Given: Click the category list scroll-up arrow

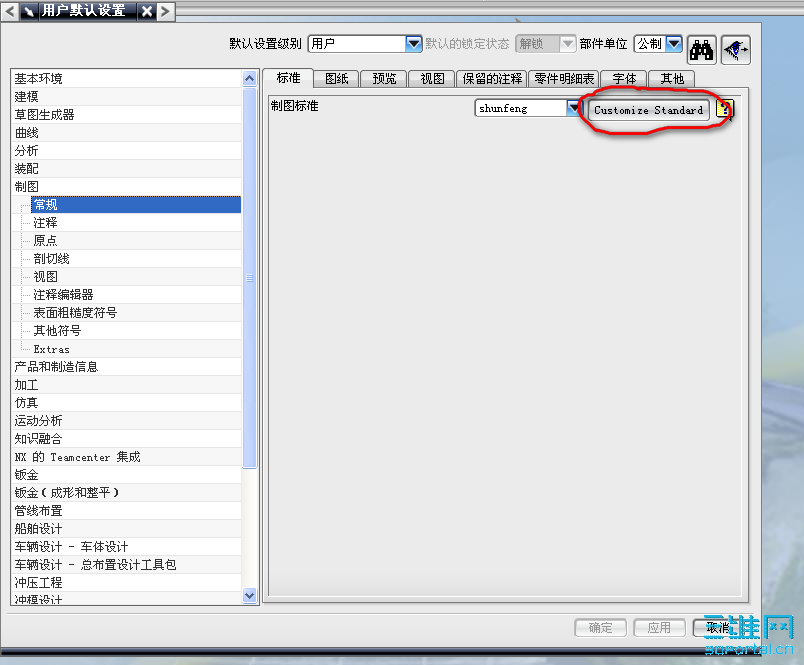Looking at the screenshot, I should click(250, 78).
